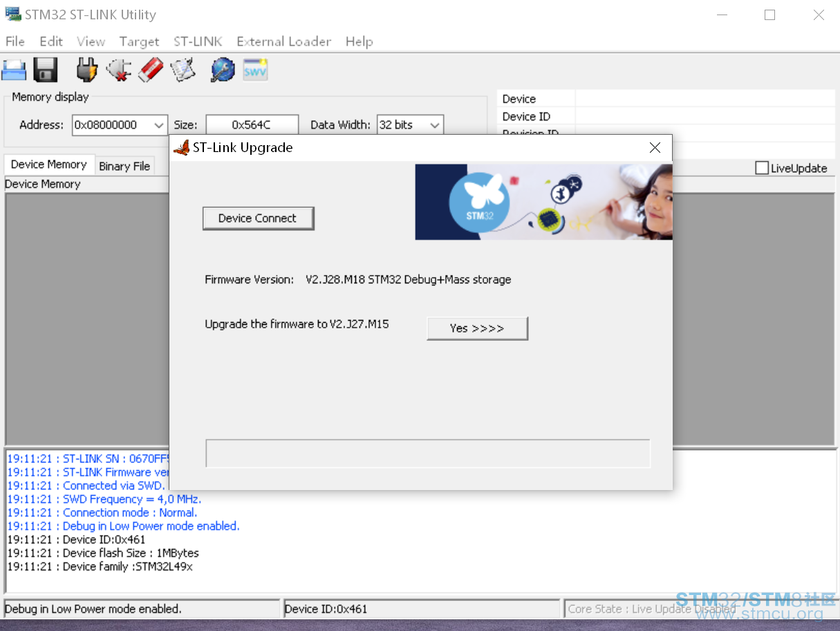Select the Full chip erase eraser icon
Viewport: 840px width, 631px height.
click(x=151, y=70)
